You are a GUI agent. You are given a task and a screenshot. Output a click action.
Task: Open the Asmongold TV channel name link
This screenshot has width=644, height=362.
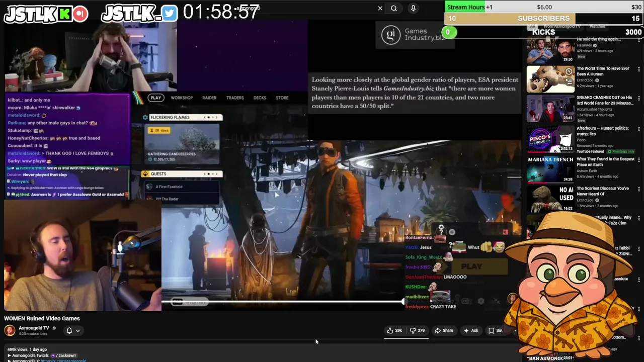[34, 328]
